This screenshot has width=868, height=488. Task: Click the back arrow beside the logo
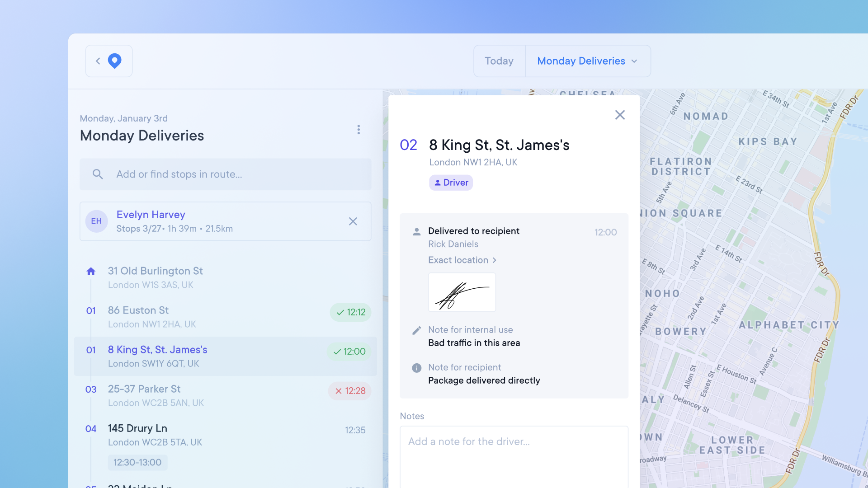[98, 61]
